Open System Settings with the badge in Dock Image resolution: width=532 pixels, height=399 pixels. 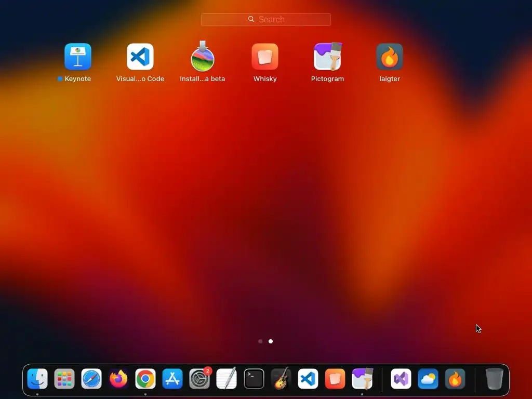(x=199, y=379)
